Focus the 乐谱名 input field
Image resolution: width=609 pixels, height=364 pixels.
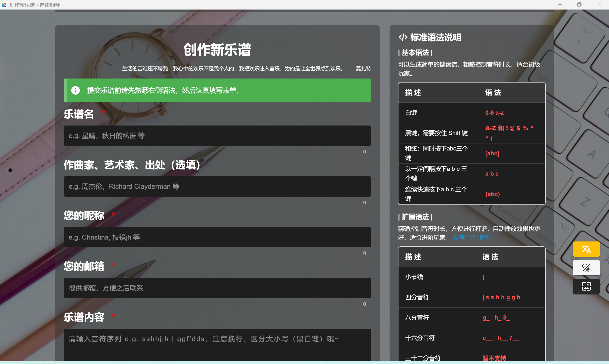pyautogui.click(x=217, y=136)
